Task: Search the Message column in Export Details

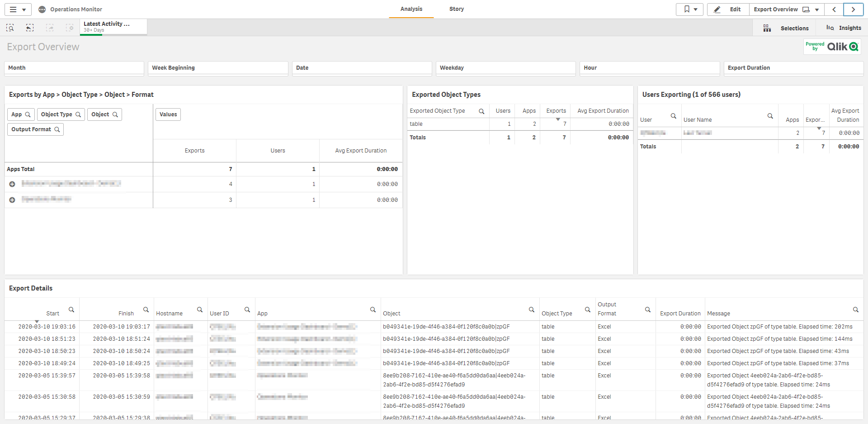Action: pos(855,310)
